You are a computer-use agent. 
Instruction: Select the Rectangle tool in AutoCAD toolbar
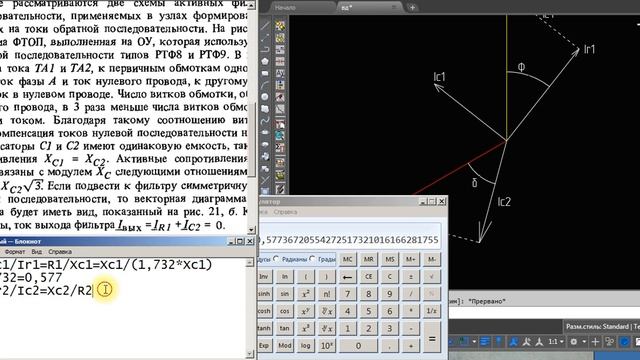point(265,73)
